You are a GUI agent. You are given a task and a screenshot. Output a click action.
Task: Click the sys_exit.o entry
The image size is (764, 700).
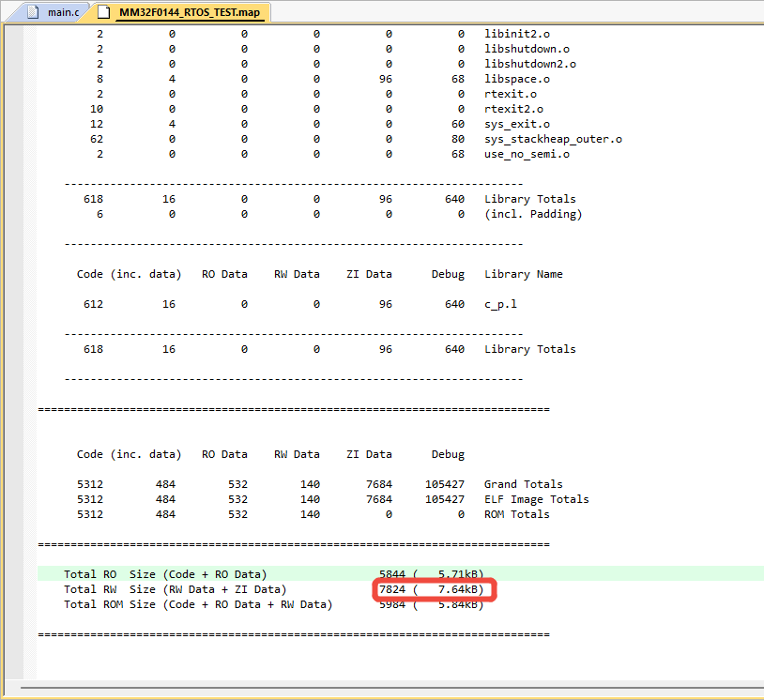pyautogui.click(x=517, y=124)
